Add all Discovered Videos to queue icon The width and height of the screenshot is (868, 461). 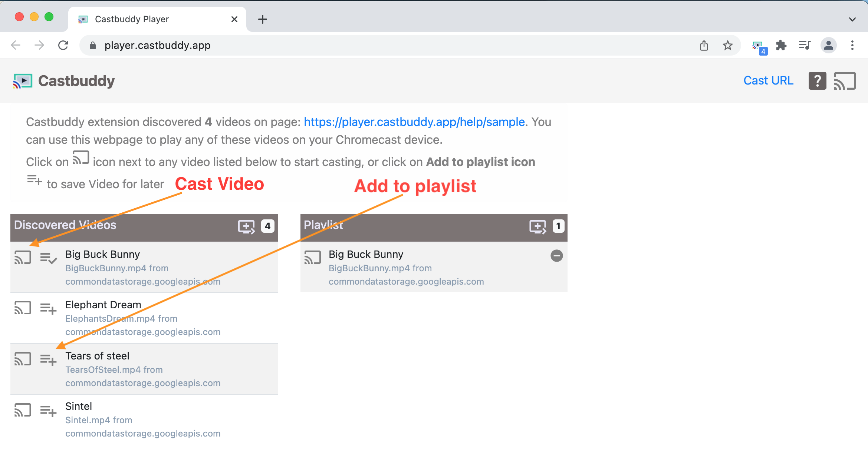[x=246, y=226]
